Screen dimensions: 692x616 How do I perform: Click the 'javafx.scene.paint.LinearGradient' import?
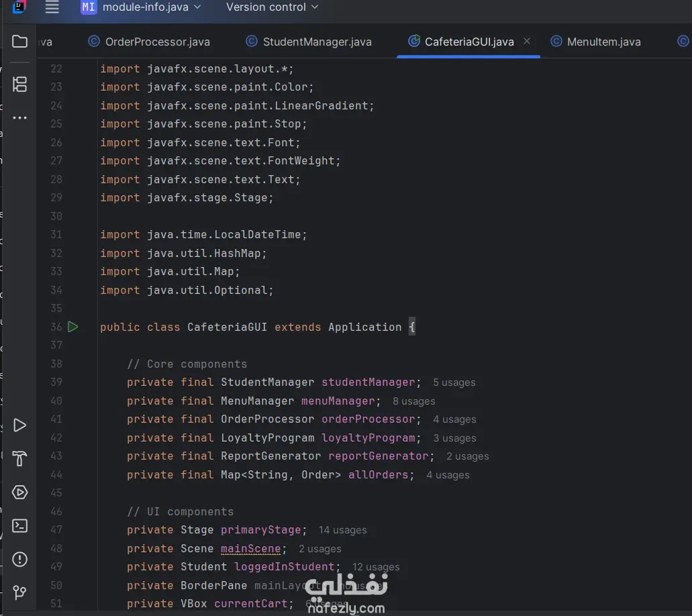pos(257,106)
